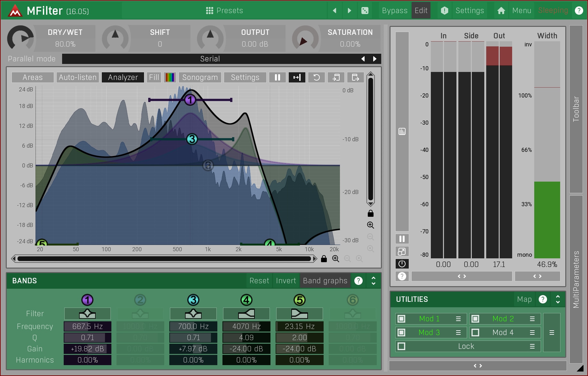Open the Areas tab
This screenshot has height=376, width=588.
tap(33, 77)
